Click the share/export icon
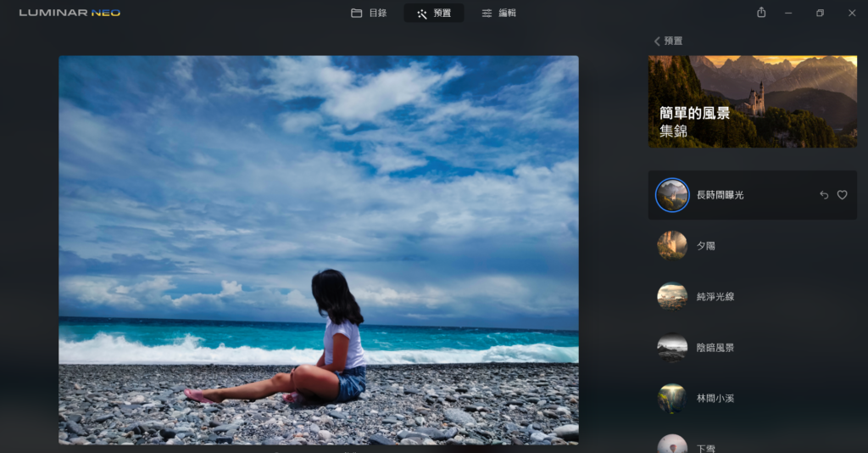 point(761,12)
